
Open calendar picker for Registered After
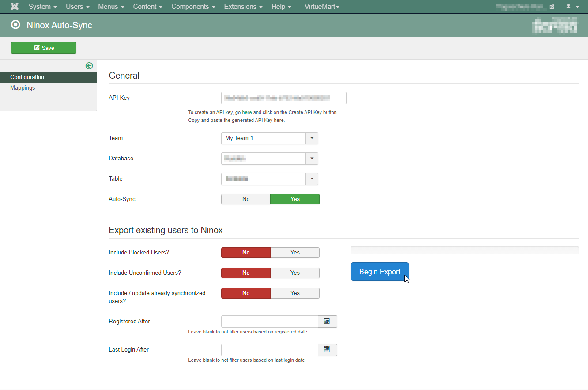[x=327, y=322]
